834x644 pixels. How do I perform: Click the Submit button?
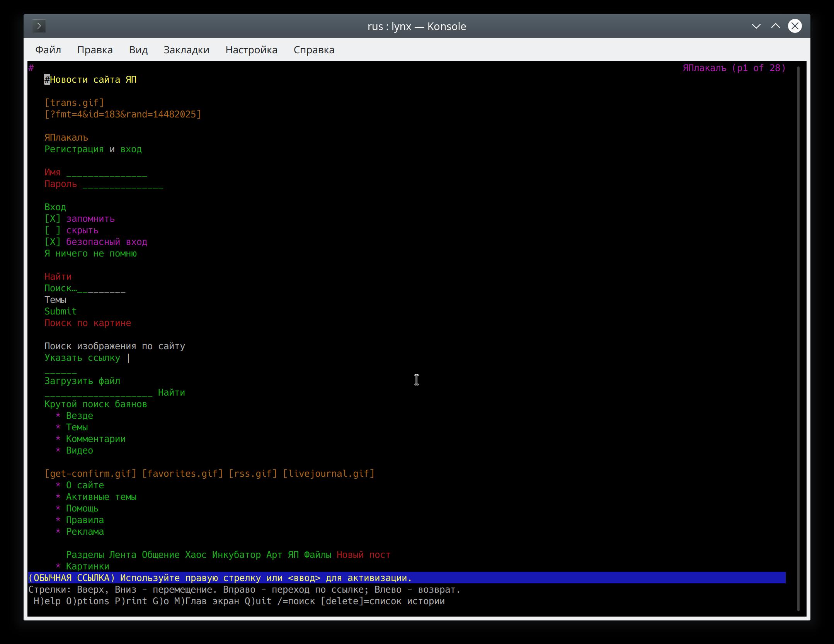pos(61,311)
